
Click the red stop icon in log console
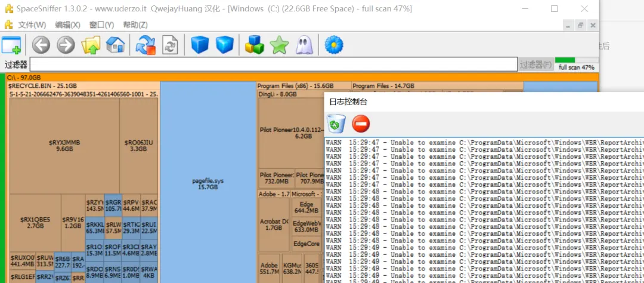pyautogui.click(x=361, y=124)
